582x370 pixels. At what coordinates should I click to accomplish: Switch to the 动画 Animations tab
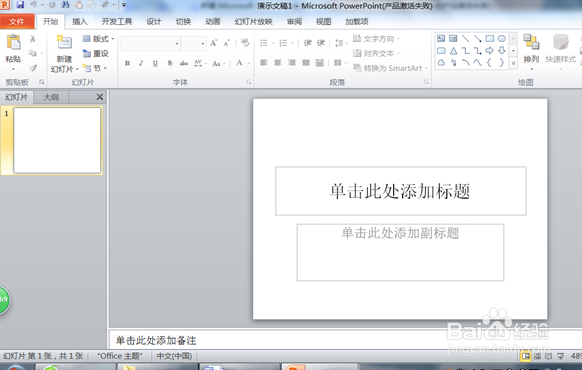click(x=213, y=22)
